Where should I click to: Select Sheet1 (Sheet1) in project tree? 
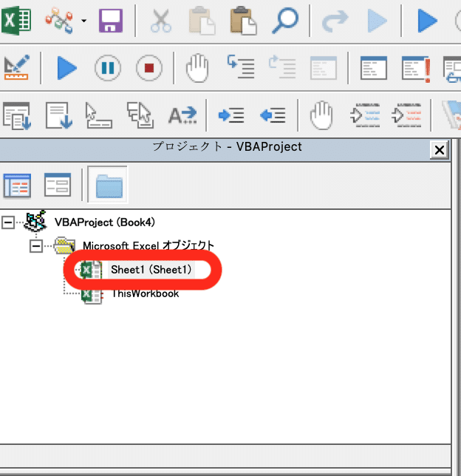[151, 270]
